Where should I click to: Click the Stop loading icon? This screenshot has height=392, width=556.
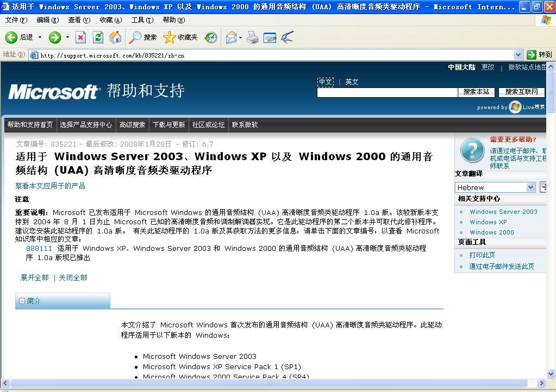81,37
